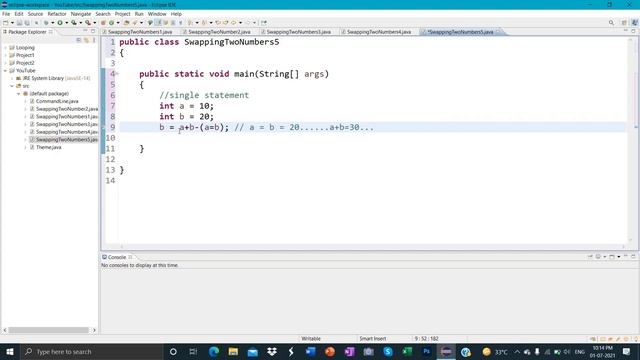
Task: Open the Refactor menu
Action: tap(57, 14)
